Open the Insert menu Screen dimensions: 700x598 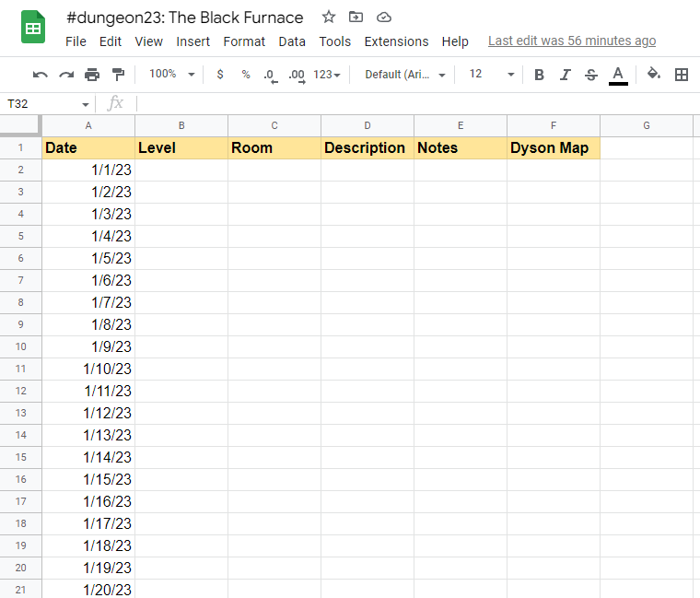click(x=192, y=41)
